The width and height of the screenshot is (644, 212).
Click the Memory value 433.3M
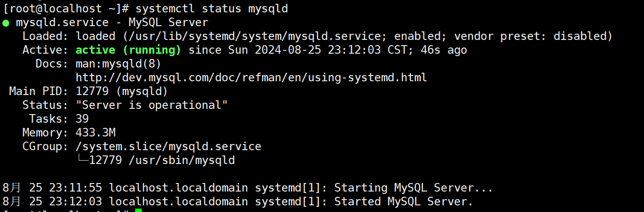pyautogui.click(x=95, y=132)
